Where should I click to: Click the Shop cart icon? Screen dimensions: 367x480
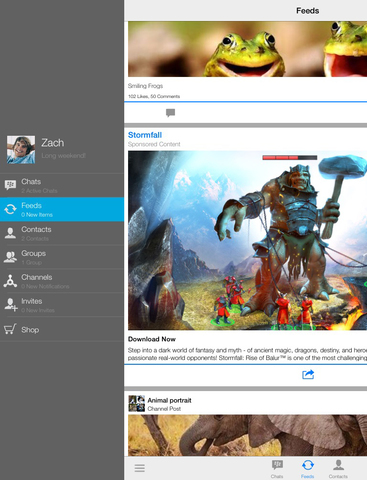point(10,329)
